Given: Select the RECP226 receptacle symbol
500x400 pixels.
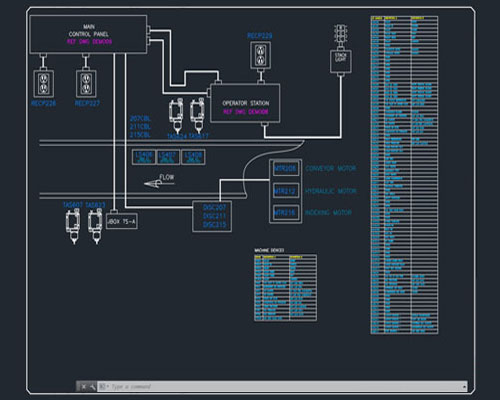Looking at the screenshot, I should (x=43, y=83).
